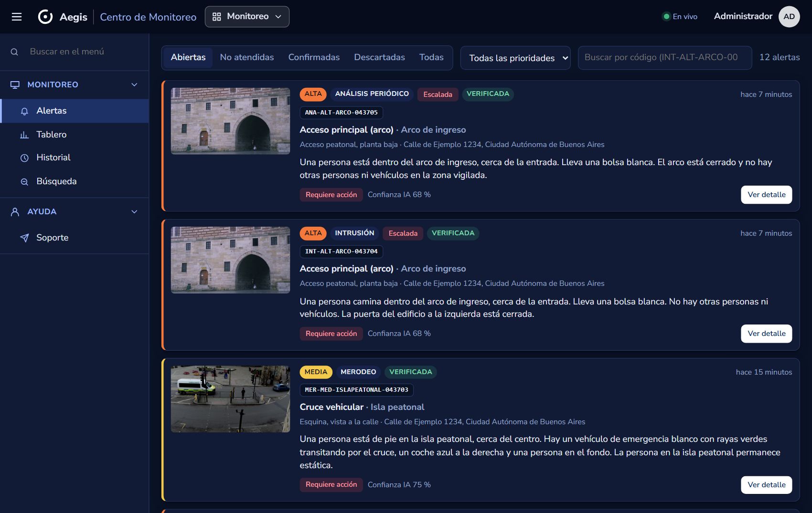Switch to the Abiertas tab

click(188, 57)
